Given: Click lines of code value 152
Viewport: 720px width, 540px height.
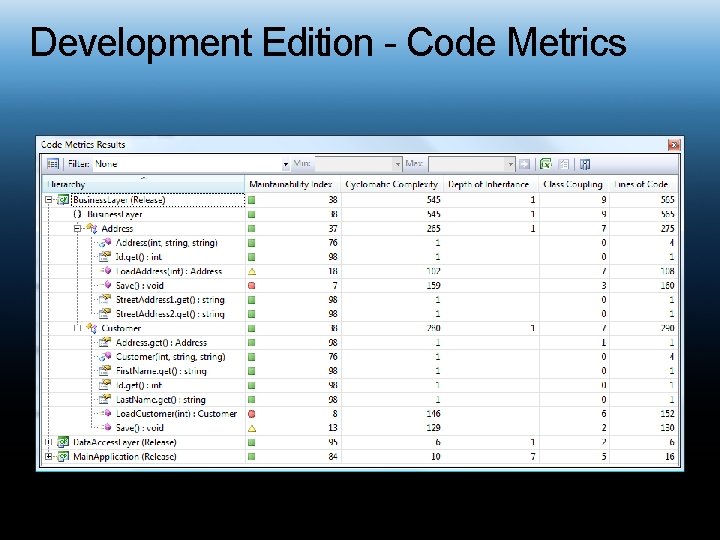Looking at the screenshot, I should [667, 413].
